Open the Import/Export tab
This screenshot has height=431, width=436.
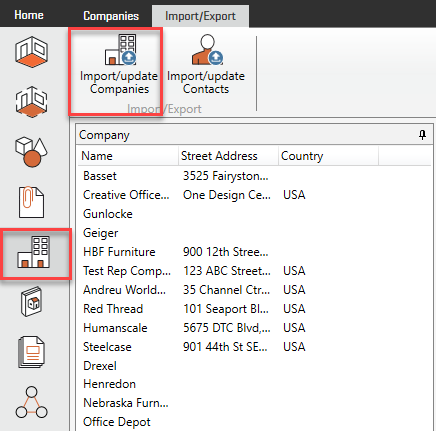pos(200,16)
